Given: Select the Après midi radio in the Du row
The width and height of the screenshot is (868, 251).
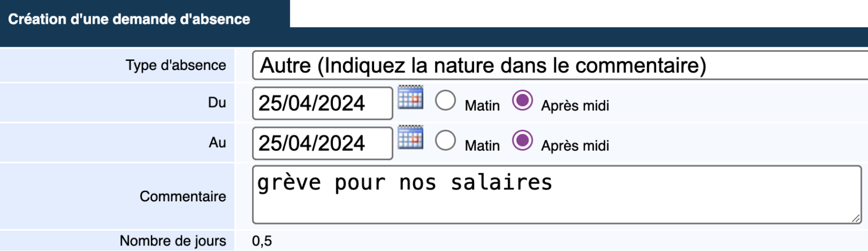Looking at the screenshot, I should tap(522, 101).
